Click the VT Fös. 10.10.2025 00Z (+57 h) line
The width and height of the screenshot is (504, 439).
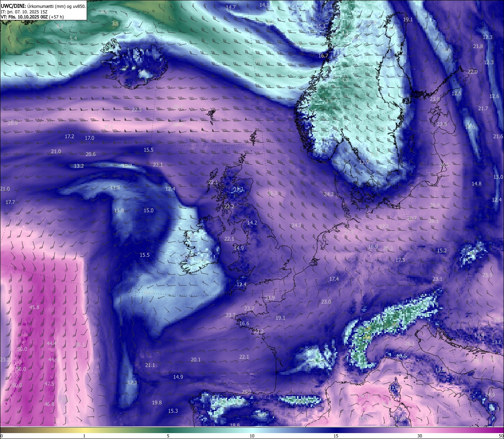click(32, 17)
